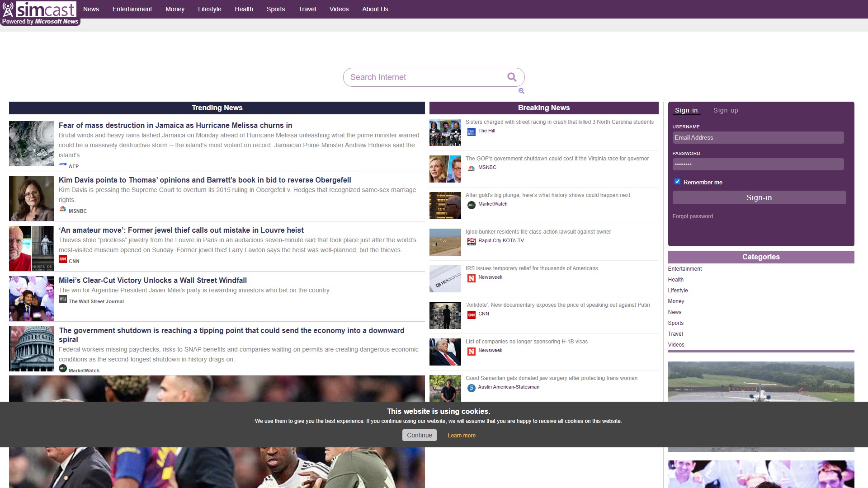Click The Hill source icon

click(x=471, y=132)
